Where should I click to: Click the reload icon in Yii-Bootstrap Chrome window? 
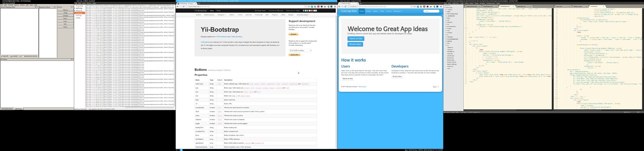(x=184, y=6)
